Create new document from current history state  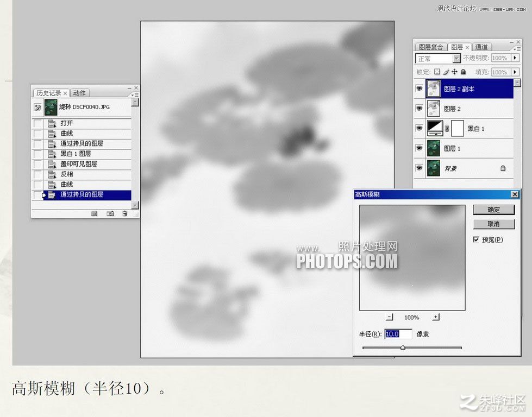click(95, 213)
